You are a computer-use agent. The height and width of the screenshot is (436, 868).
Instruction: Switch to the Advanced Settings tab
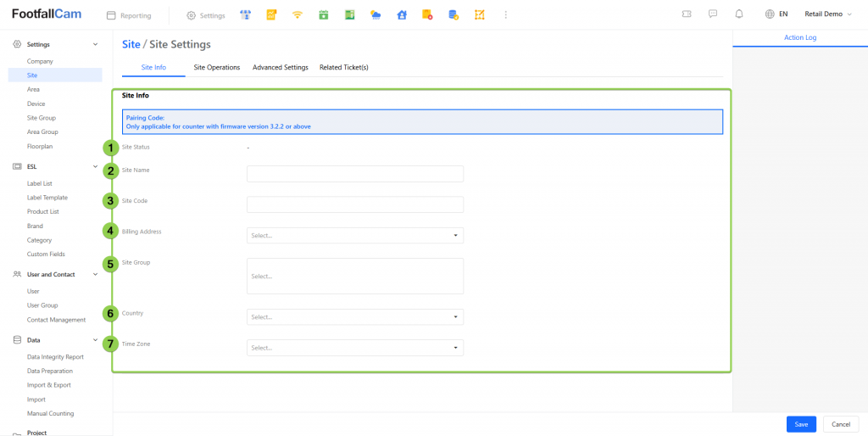(280, 67)
